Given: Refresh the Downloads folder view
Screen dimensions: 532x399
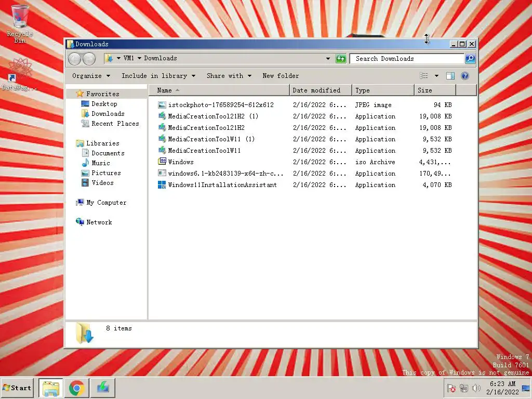Looking at the screenshot, I should pyautogui.click(x=341, y=59).
